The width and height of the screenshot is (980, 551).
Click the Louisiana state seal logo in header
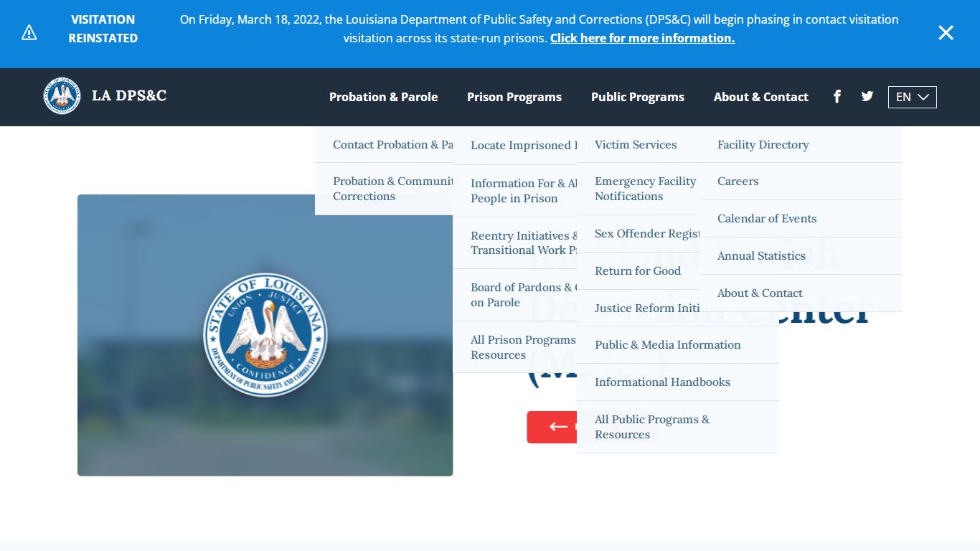point(62,95)
